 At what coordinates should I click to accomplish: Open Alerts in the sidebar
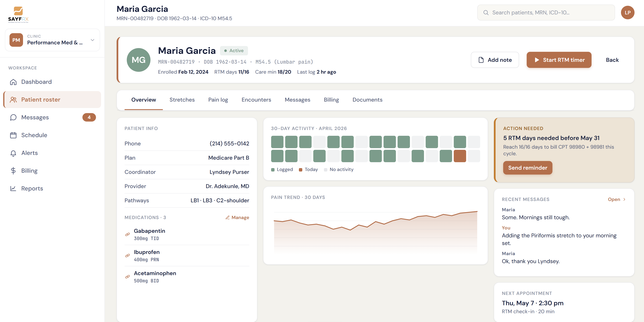click(x=52, y=153)
